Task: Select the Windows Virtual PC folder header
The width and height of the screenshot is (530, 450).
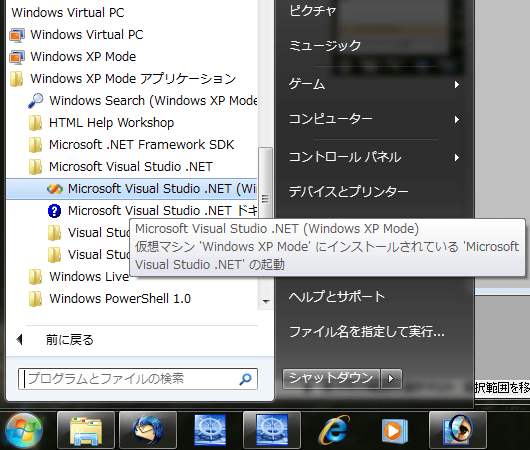Action: coord(68,13)
